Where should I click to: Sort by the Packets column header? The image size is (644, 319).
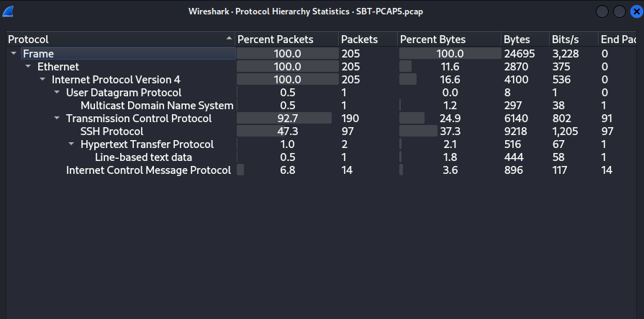pyautogui.click(x=368, y=40)
